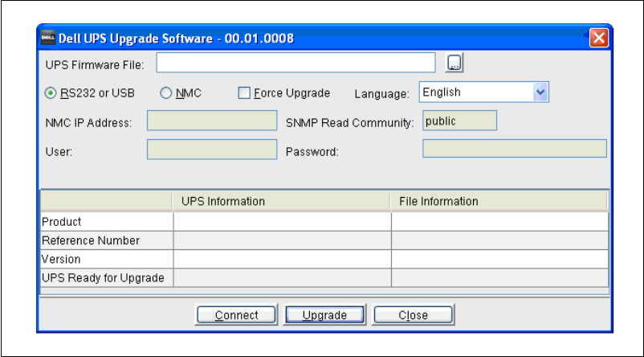Click the UPS Information column header
The image size is (644, 357).
coord(281,201)
